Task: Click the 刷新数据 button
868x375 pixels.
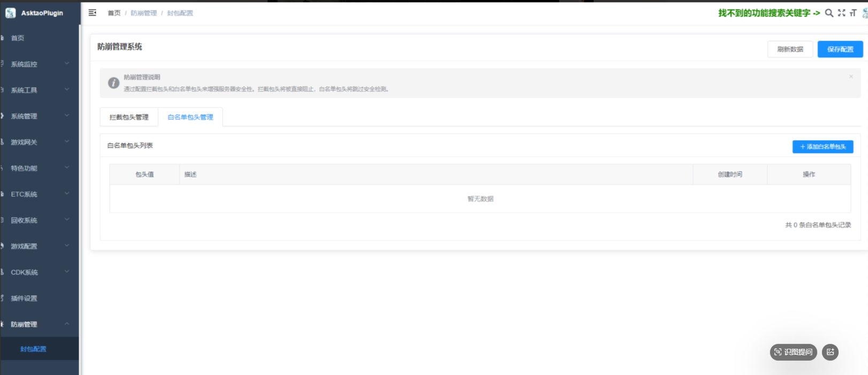Action: pos(790,49)
